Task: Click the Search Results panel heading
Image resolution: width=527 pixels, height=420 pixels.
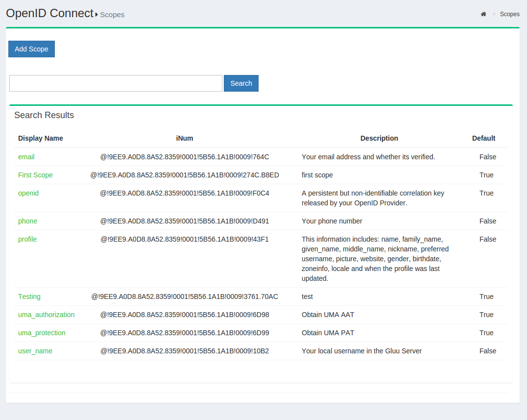Action: point(44,115)
